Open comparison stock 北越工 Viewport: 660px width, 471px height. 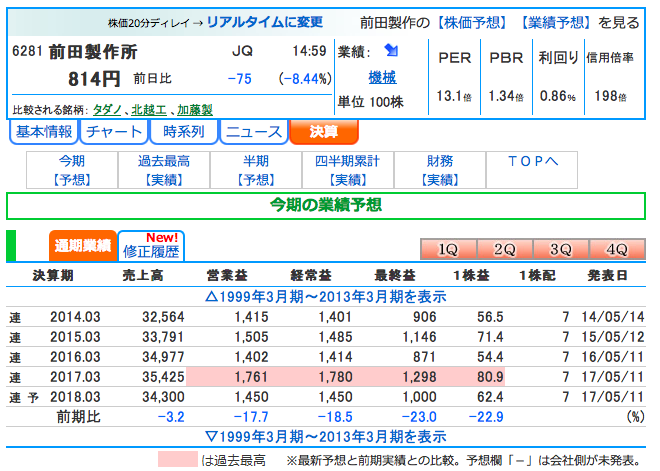click(149, 110)
